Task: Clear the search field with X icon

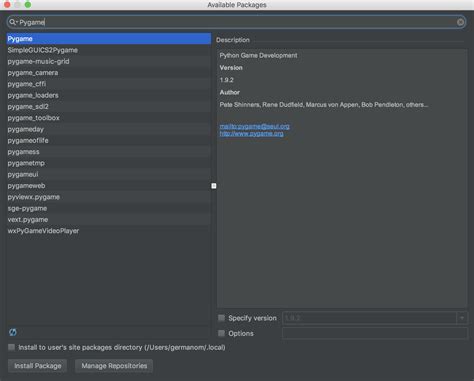Action: click(460, 22)
